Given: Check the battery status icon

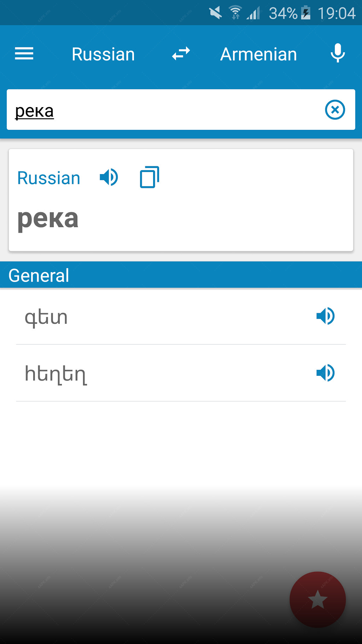Looking at the screenshot, I should click(x=306, y=13).
